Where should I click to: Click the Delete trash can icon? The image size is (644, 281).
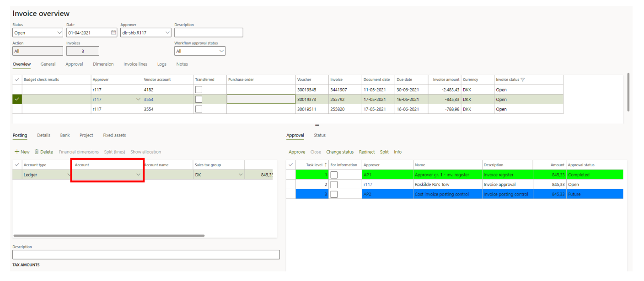pos(37,152)
